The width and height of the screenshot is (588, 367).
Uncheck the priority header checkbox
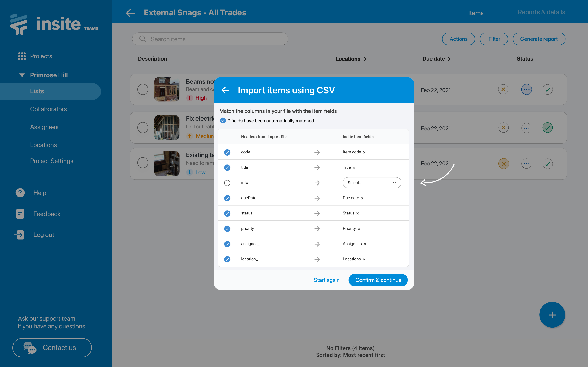coord(227,229)
